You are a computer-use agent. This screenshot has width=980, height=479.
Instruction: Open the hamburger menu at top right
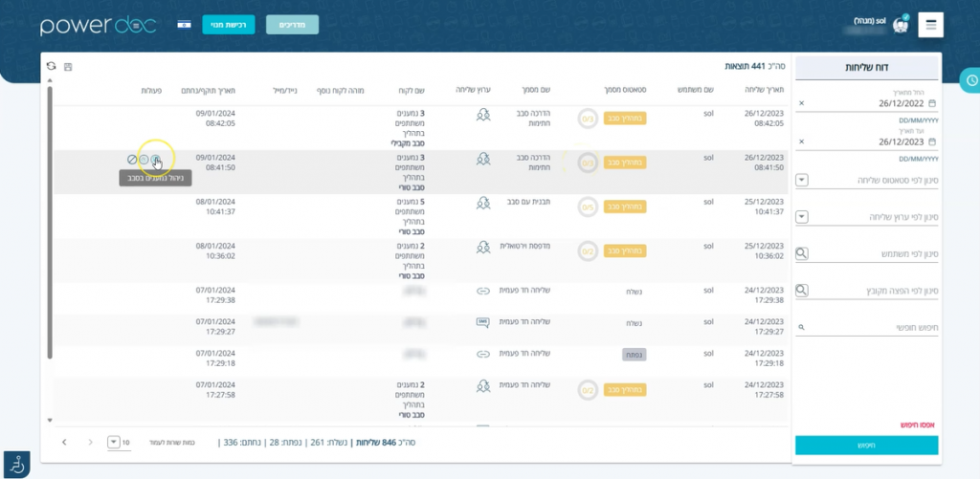pyautogui.click(x=930, y=25)
